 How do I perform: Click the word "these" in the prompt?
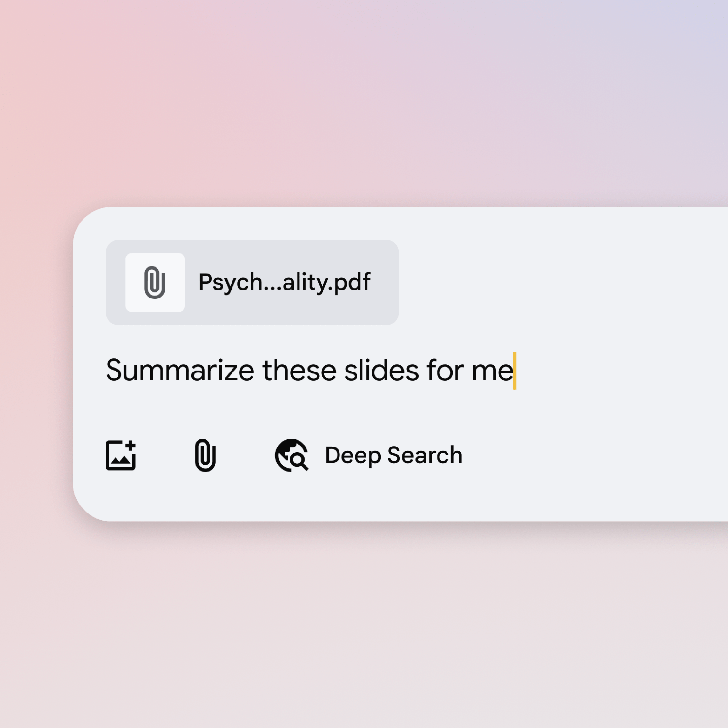(x=299, y=370)
